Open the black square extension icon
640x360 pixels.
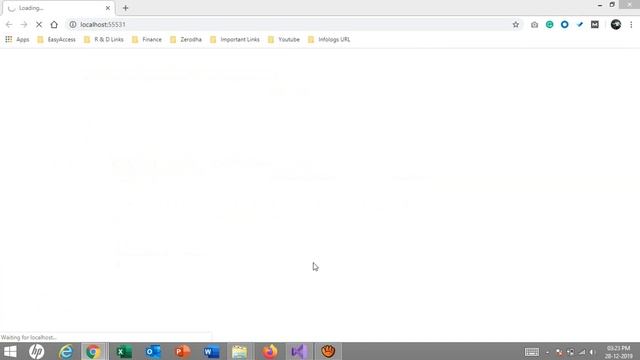(595, 24)
